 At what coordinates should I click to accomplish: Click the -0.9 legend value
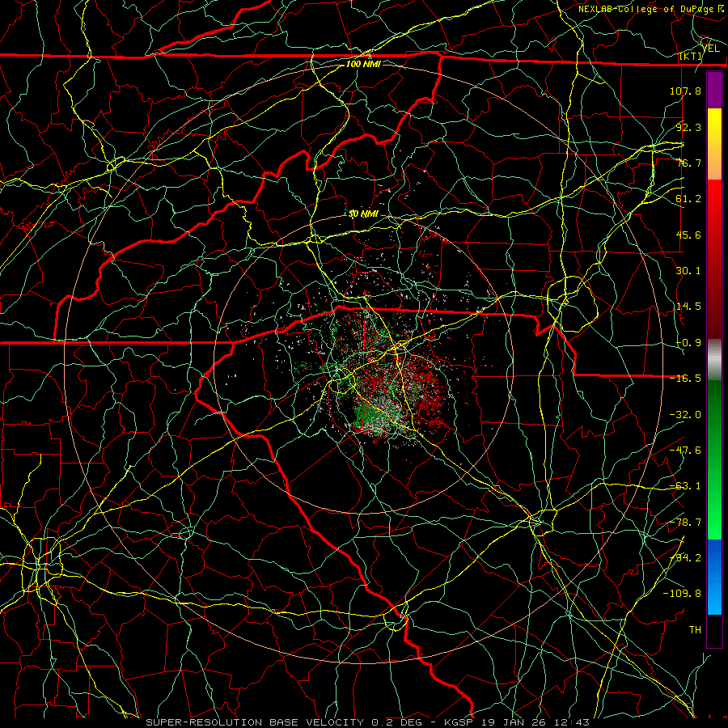(x=688, y=343)
